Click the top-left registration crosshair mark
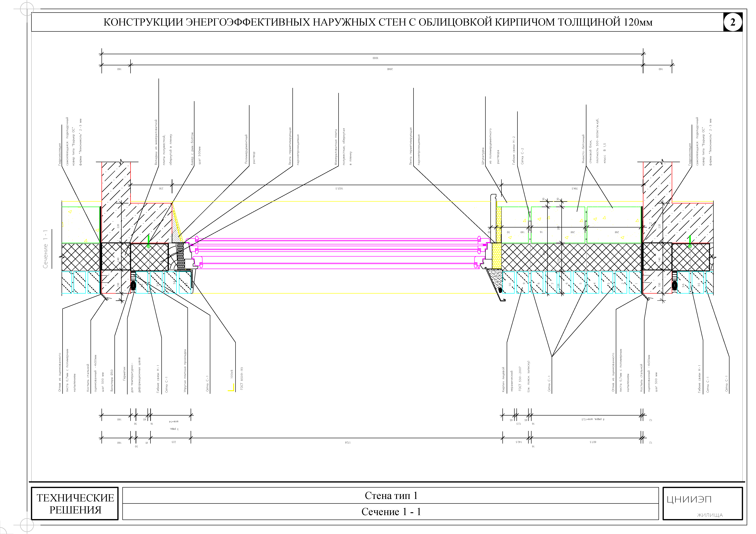Viewport: 756px width, 534px height. [x=27, y=9]
